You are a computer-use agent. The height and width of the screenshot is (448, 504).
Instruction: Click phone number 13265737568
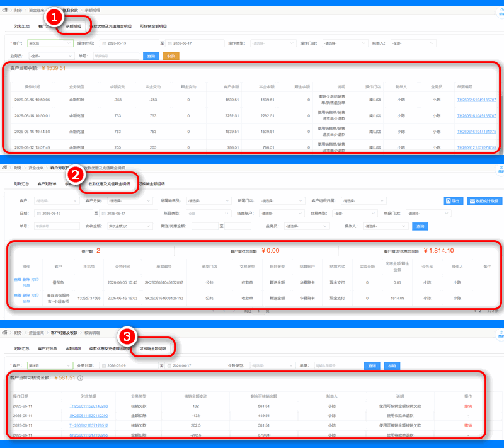click(x=89, y=298)
